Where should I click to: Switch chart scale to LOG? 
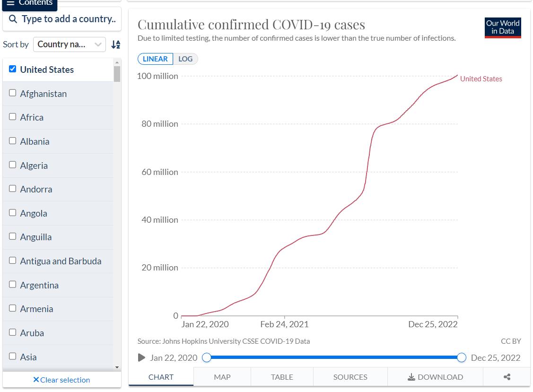[185, 59]
